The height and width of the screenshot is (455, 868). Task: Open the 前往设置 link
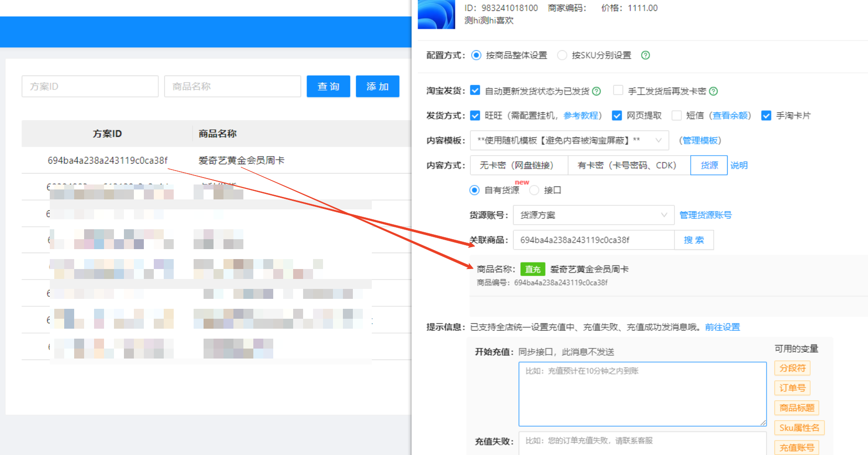tap(723, 327)
